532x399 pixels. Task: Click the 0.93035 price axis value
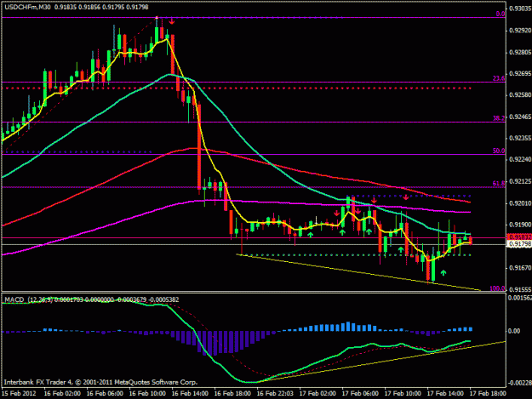coord(520,9)
